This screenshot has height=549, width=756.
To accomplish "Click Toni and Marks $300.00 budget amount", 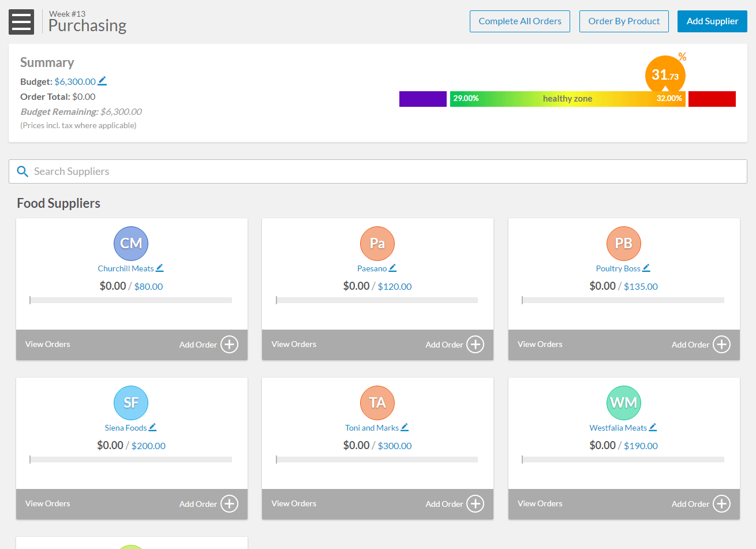I will pyautogui.click(x=395, y=446).
